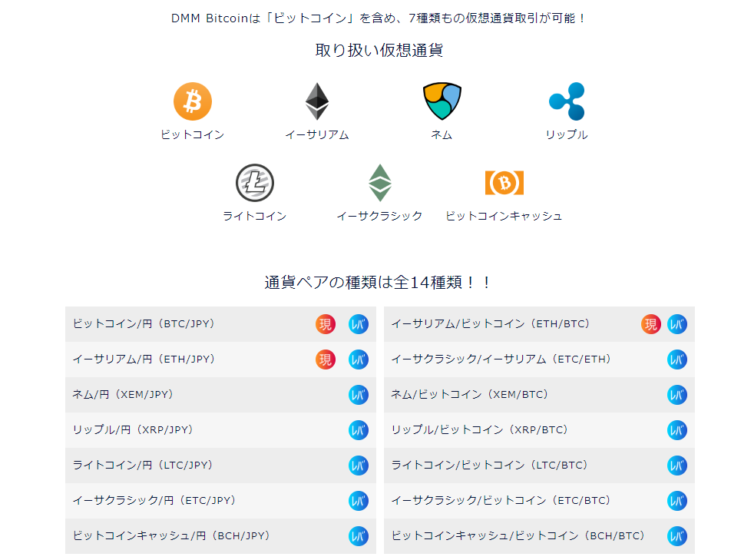Viewport: 731px width, 560px height.
Task: Click the レバ badge on XEM/JPY row
Action: (359, 395)
